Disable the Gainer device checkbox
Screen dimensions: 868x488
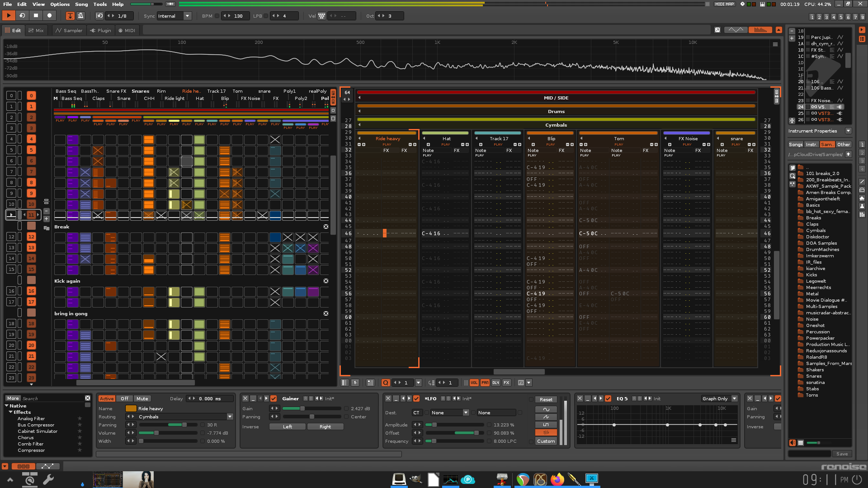coord(274,398)
